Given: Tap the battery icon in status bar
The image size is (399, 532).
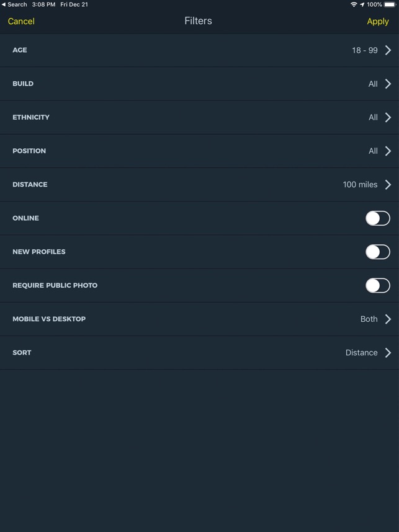Looking at the screenshot, I should pyautogui.click(x=390, y=4).
